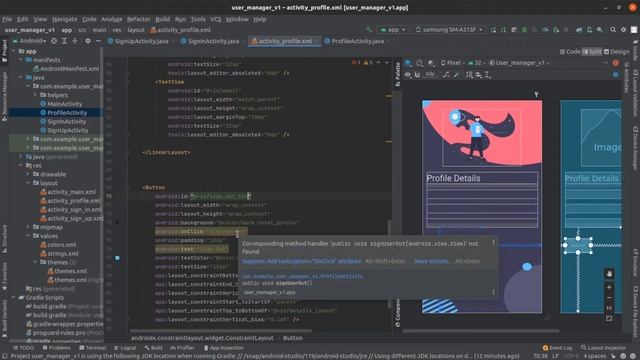The width and height of the screenshot is (640, 360).
Task: Click the design surface layers icon in the layout editor
Action: point(408,63)
